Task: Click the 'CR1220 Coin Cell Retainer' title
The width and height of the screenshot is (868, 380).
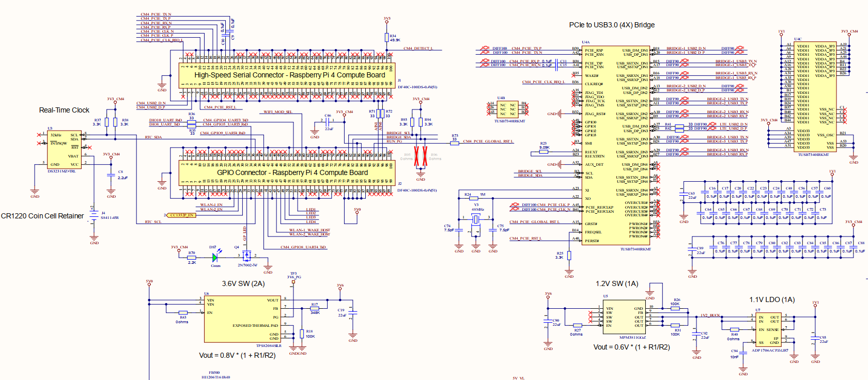Action: point(42,216)
